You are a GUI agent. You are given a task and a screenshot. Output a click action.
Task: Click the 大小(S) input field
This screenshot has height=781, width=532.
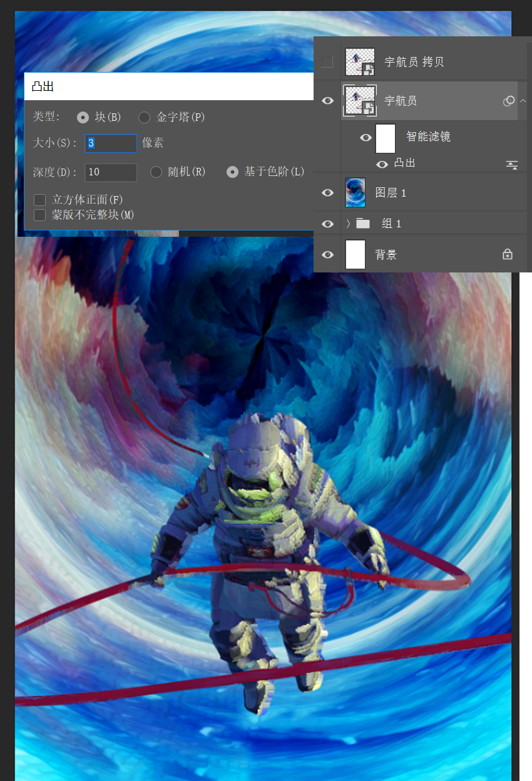[x=111, y=143]
